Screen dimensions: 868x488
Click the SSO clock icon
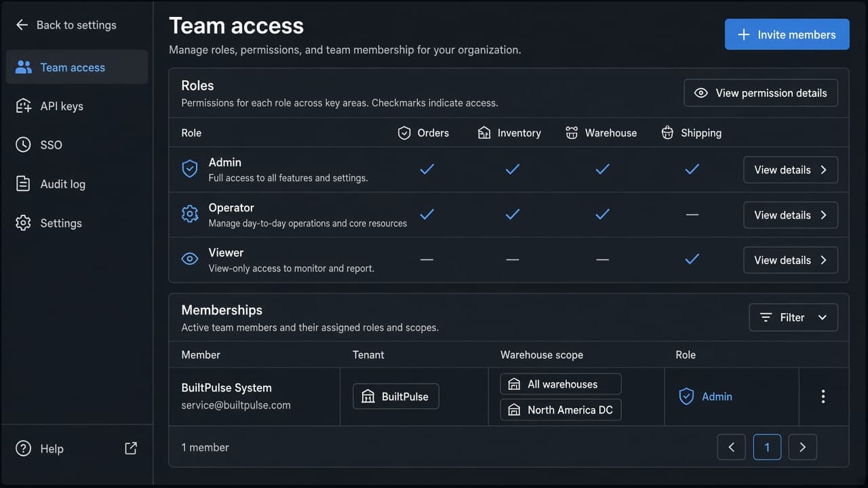click(24, 144)
